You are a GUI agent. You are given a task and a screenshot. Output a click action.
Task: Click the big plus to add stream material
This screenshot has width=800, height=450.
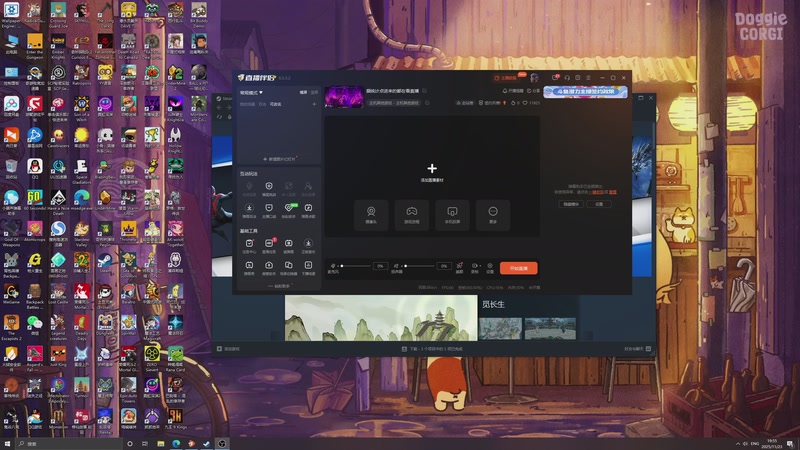point(432,168)
